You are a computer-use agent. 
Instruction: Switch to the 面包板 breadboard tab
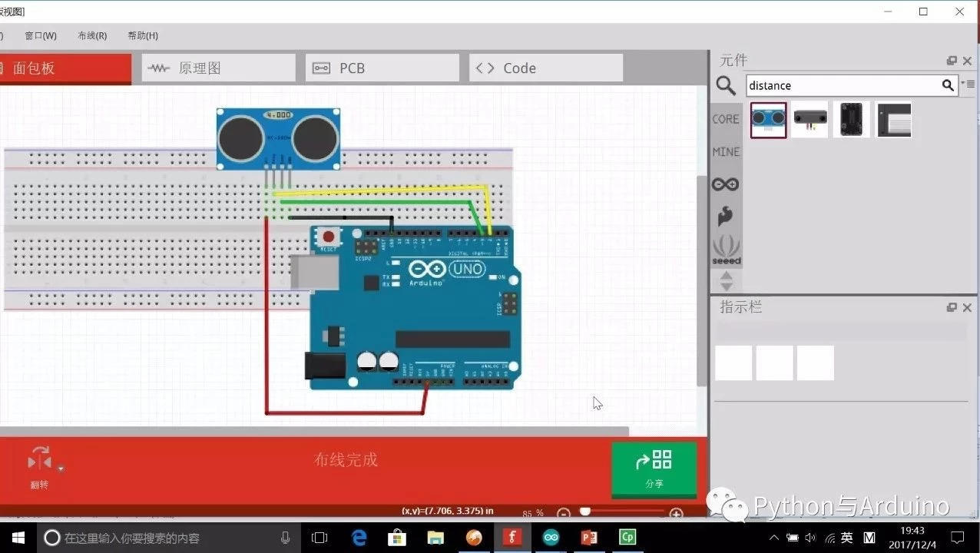pyautogui.click(x=65, y=68)
